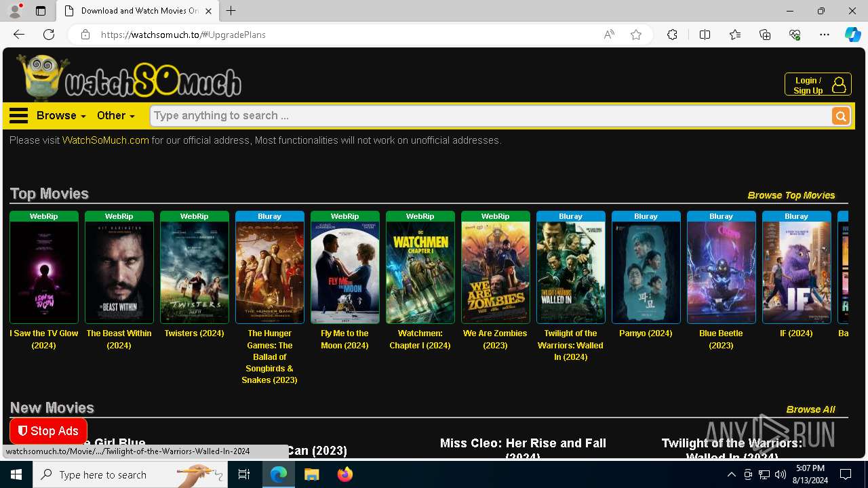Open the volume control in the tray

tap(780, 474)
